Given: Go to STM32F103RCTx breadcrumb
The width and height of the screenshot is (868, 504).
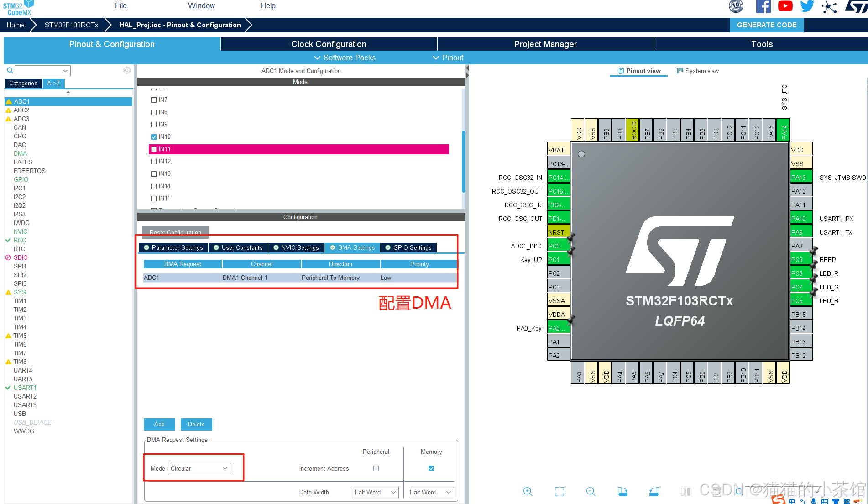Looking at the screenshot, I should [72, 25].
